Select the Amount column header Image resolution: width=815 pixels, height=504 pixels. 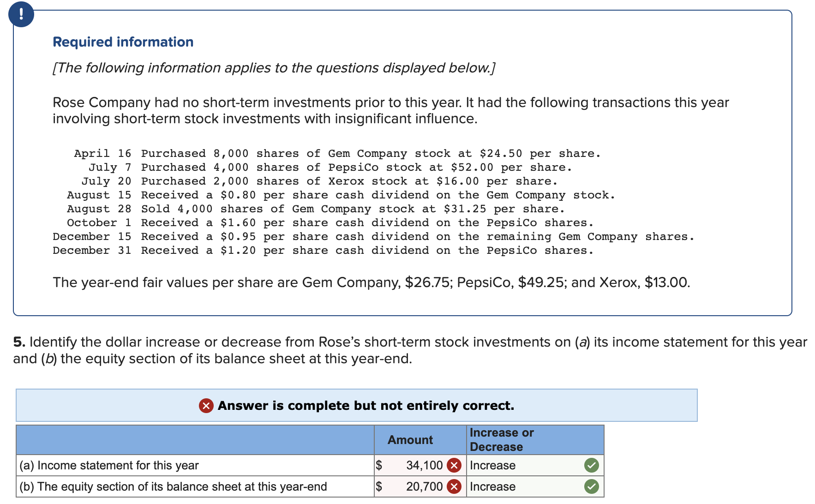click(410, 439)
